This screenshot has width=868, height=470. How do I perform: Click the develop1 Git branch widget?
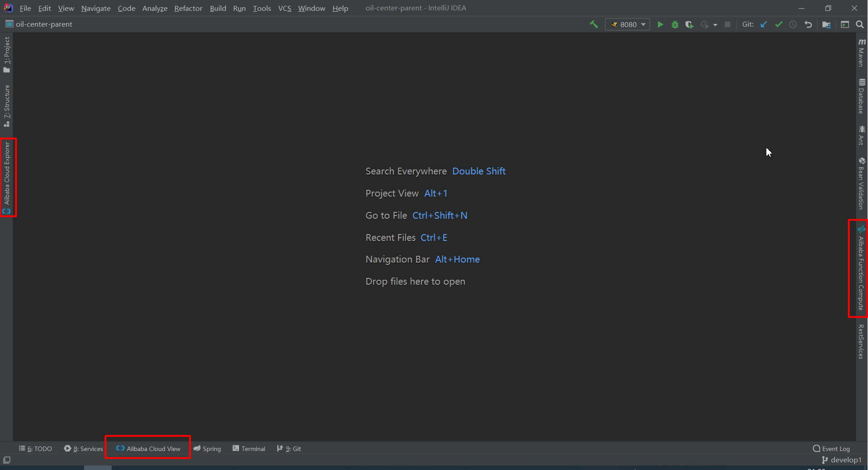pyautogui.click(x=842, y=460)
